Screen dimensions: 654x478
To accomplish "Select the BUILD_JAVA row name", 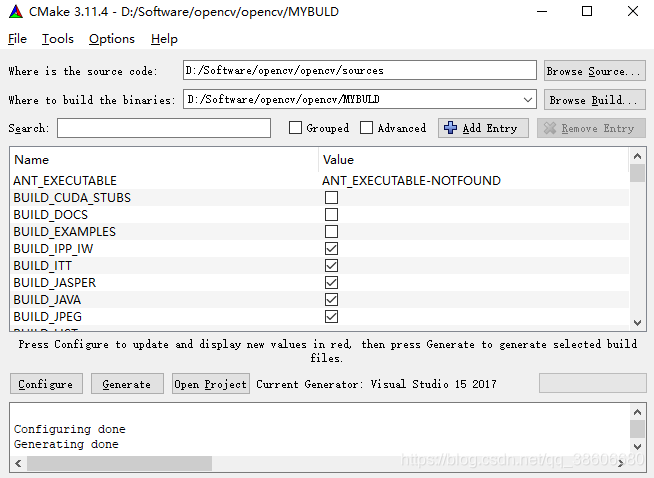I will pos(47,300).
